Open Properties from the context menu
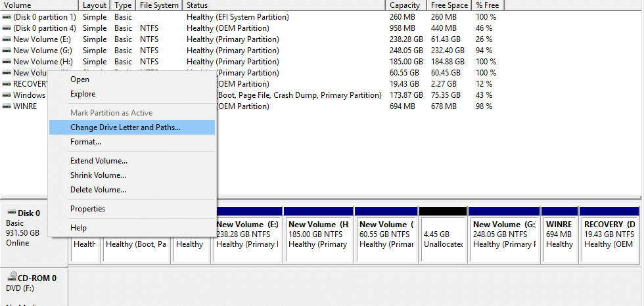 (87, 209)
